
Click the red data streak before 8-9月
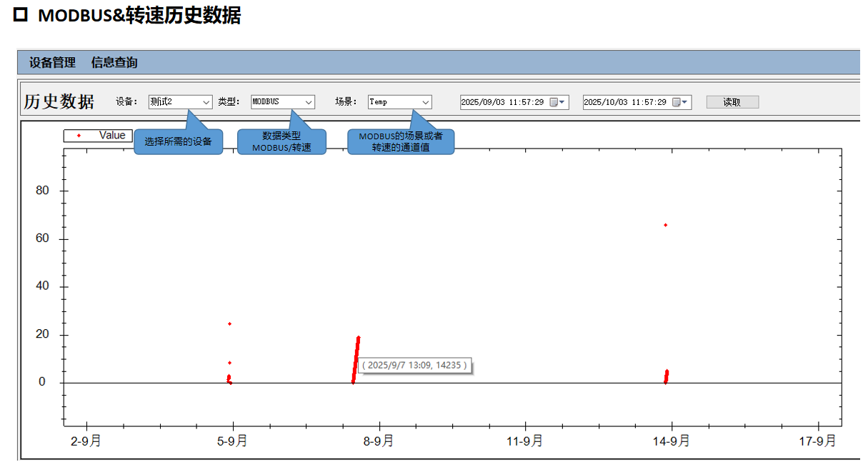(x=356, y=359)
